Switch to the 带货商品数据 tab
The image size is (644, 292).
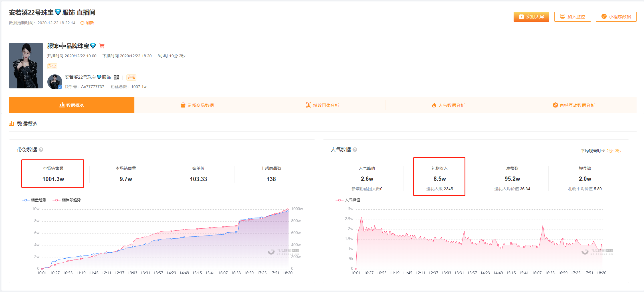[x=197, y=105]
